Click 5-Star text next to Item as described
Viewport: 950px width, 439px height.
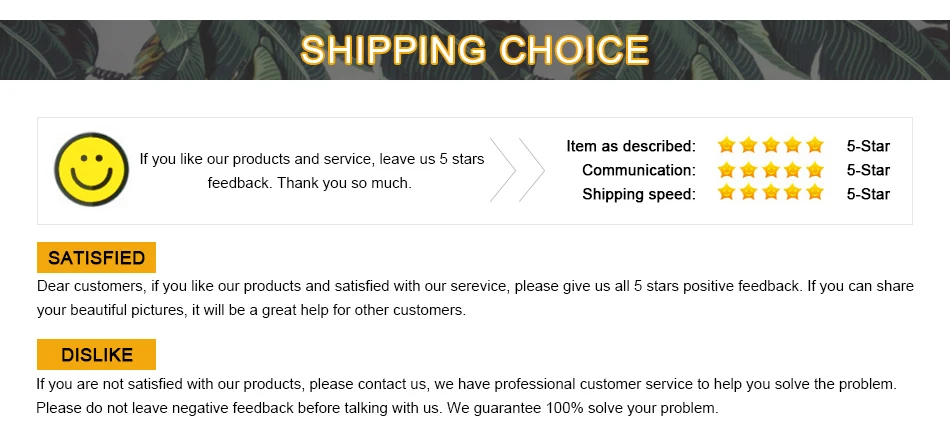click(x=868, y=146)
